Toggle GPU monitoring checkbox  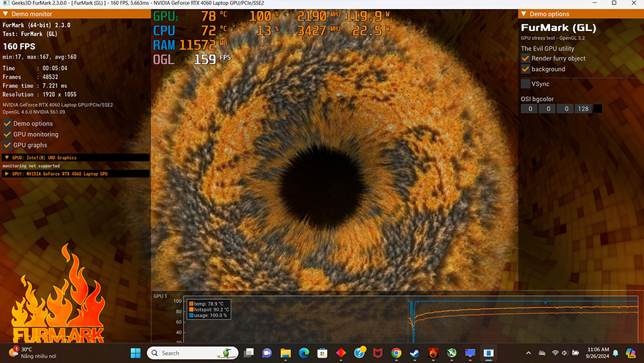click(7, 134)
